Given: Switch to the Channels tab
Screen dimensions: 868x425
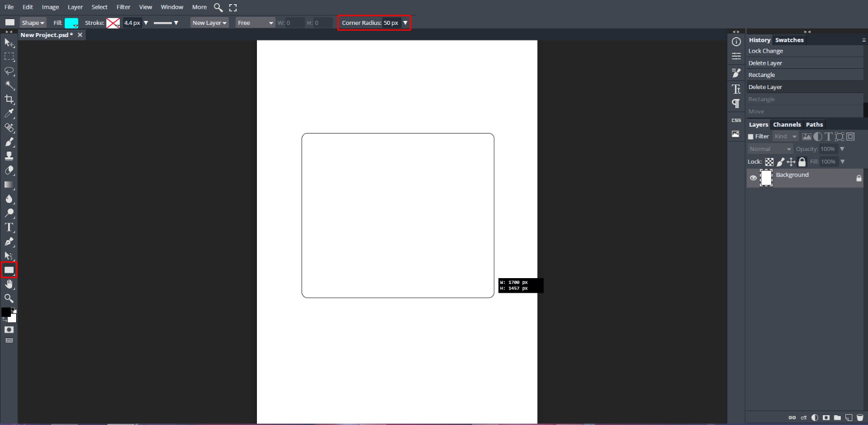Looking at the screenshot, I should [787, 125].
